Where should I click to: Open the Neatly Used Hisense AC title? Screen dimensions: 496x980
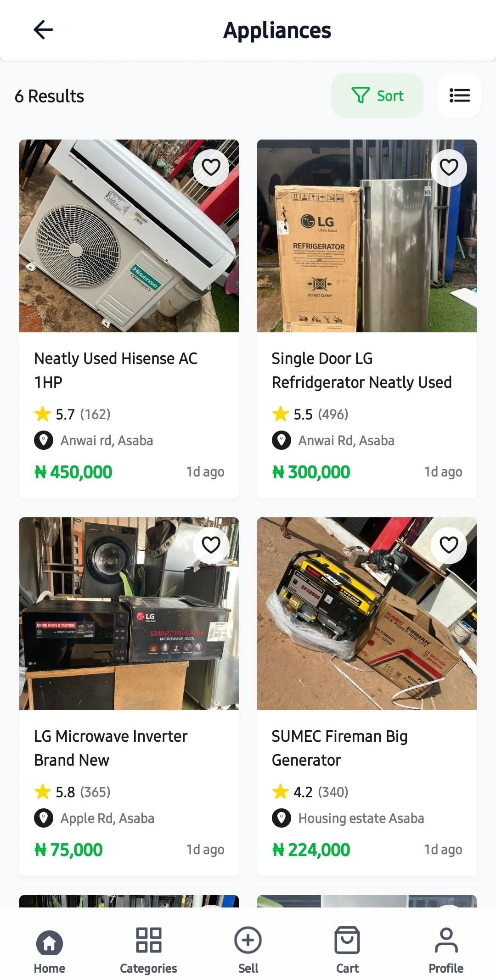(116, 370)
